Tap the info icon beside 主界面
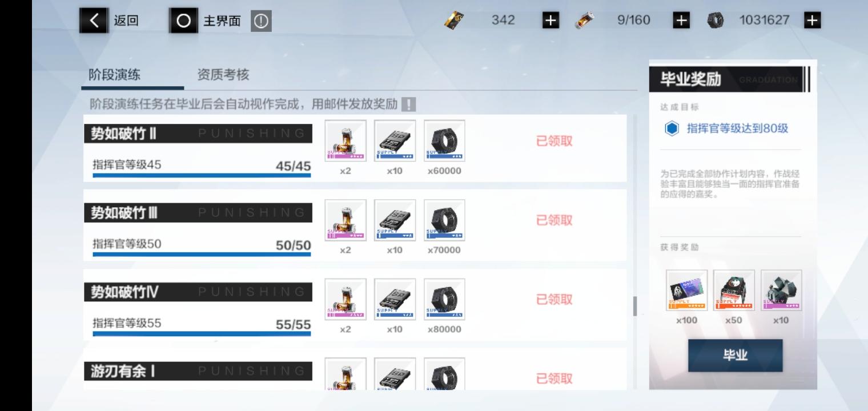This screenshot has height=411, width=868. click(260, 22)
